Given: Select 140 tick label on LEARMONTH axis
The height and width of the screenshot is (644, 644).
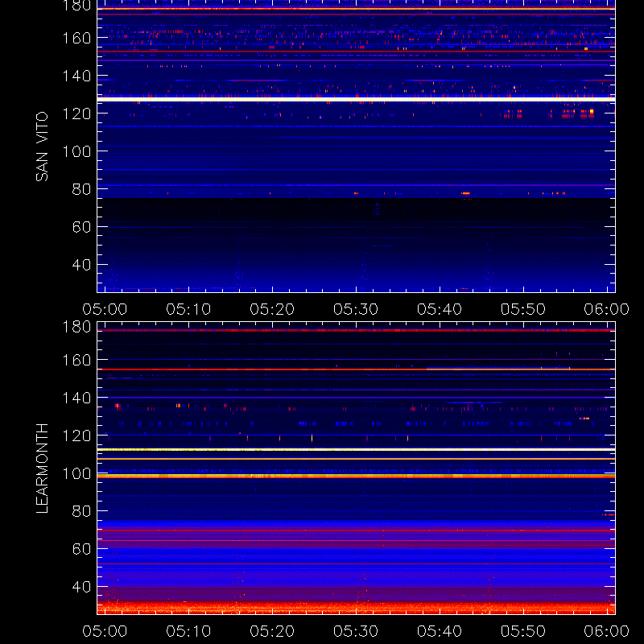Looking at the screenshot, I should (x=76, y=398).
